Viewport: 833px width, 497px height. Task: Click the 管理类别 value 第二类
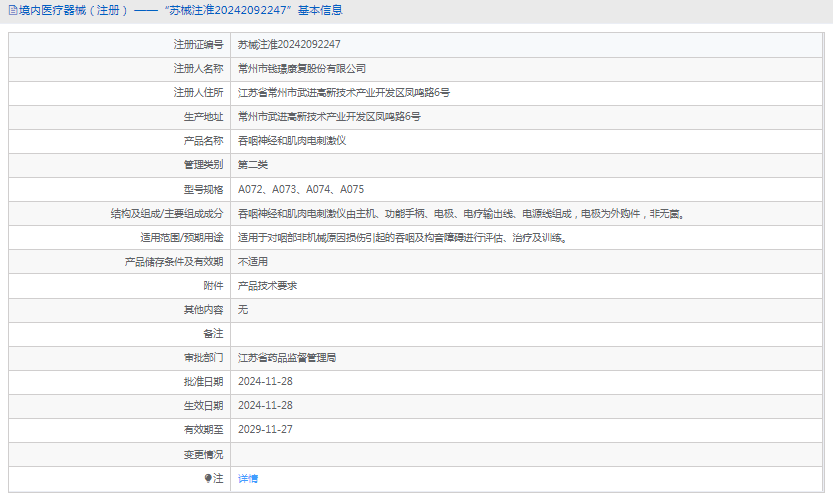point(253,165)
